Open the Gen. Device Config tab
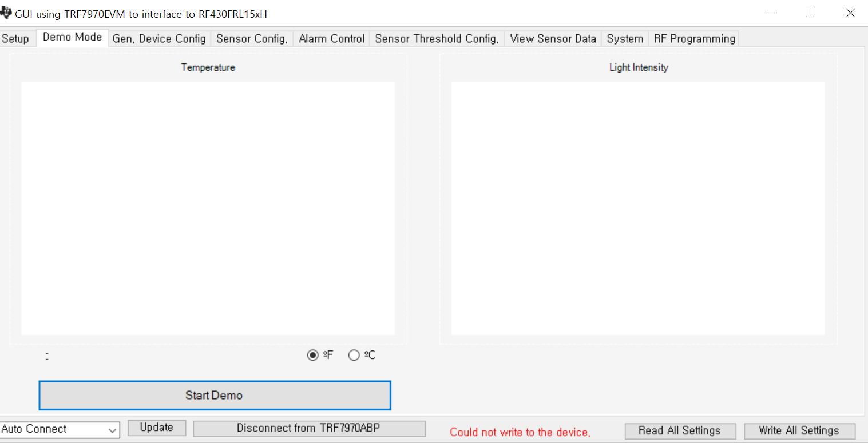The height and width of the screenshot is (443, 868). [159, 39]
